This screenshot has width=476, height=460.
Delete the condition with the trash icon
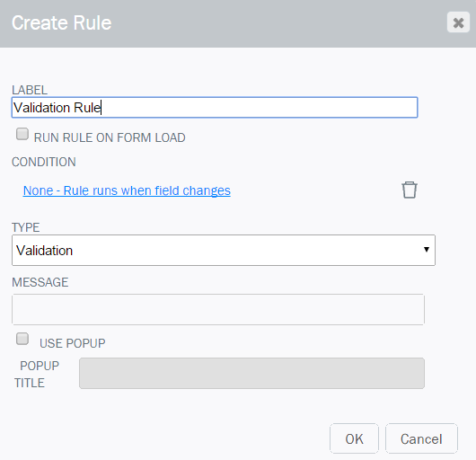pos(410,190)
